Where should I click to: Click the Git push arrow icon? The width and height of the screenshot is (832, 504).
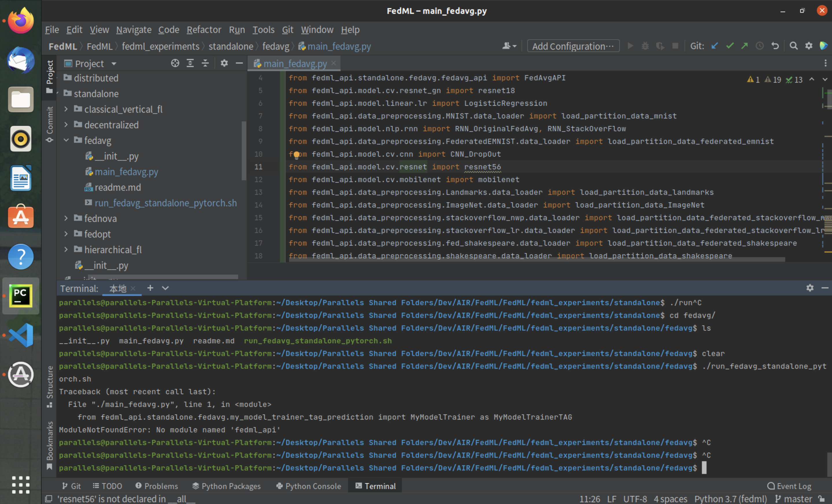pos(744,46)
